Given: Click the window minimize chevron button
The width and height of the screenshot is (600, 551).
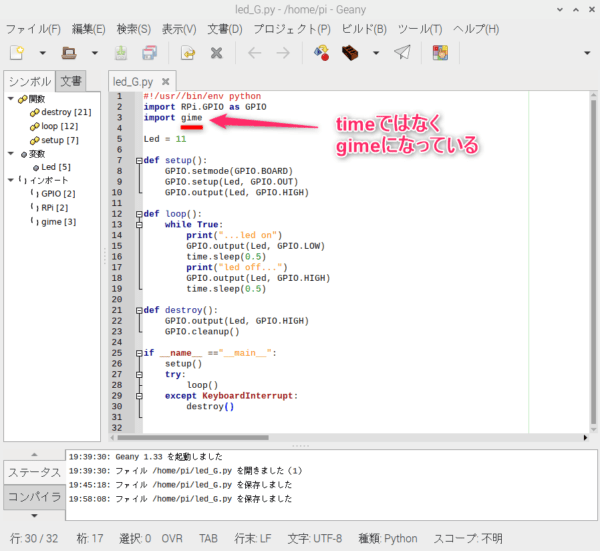Looking at the screenshot, I should [560, 10].
